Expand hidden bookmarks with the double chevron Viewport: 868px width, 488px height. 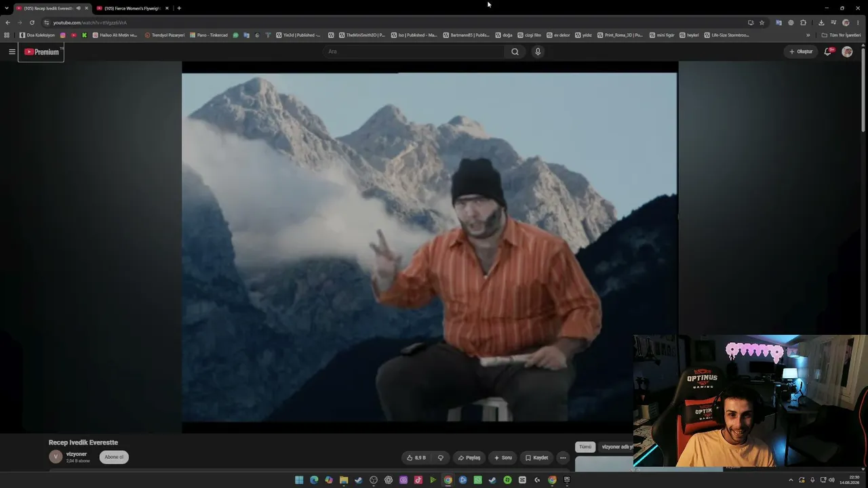pos(808,35)
